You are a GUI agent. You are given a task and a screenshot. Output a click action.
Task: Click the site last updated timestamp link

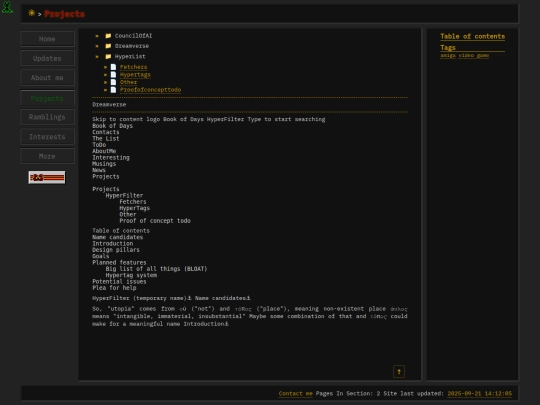coord(480,394)
